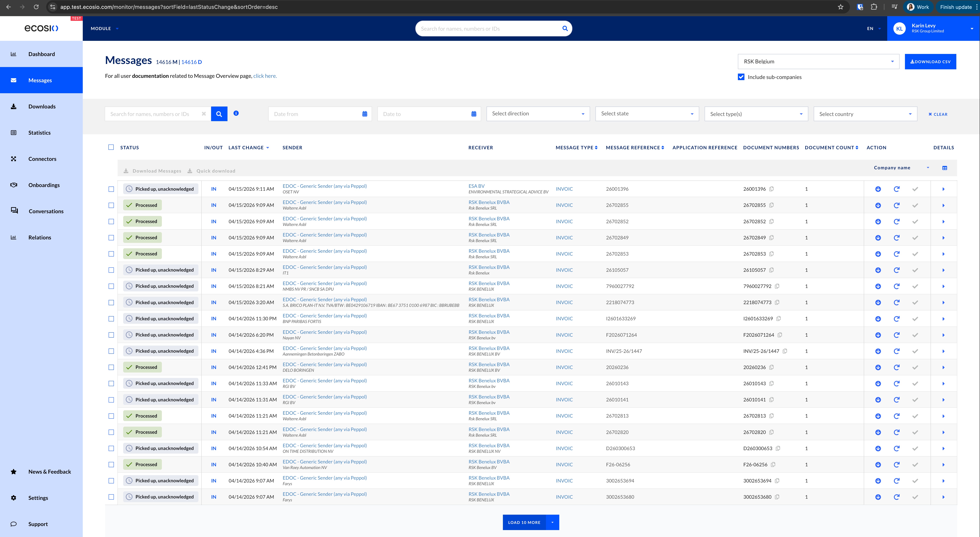Open ESA BV receiver link
This screenshot has width=980, height=537.
point(477,186)
